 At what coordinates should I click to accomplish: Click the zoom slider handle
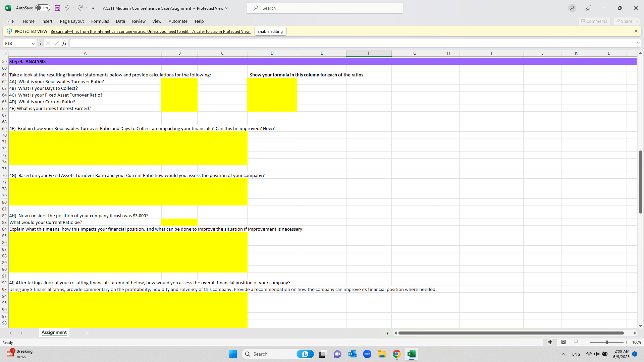[x=607, y=342]
